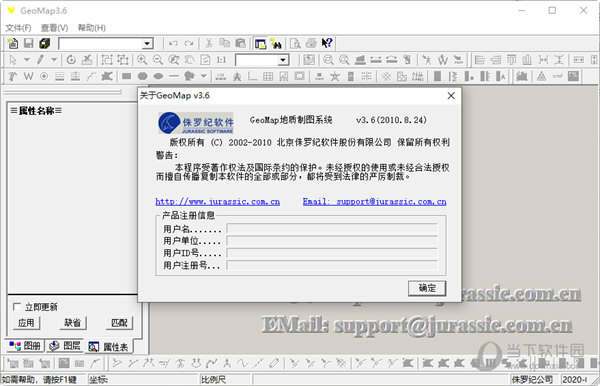This screenshot has width=600, height=386.
Task: Open the zoom level combo box dropdown
Action: point(283,60)
